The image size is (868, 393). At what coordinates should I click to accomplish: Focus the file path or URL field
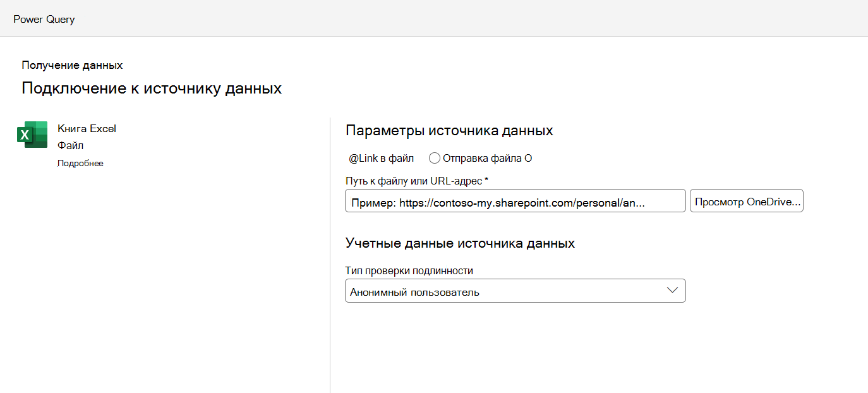click(515, 201)
